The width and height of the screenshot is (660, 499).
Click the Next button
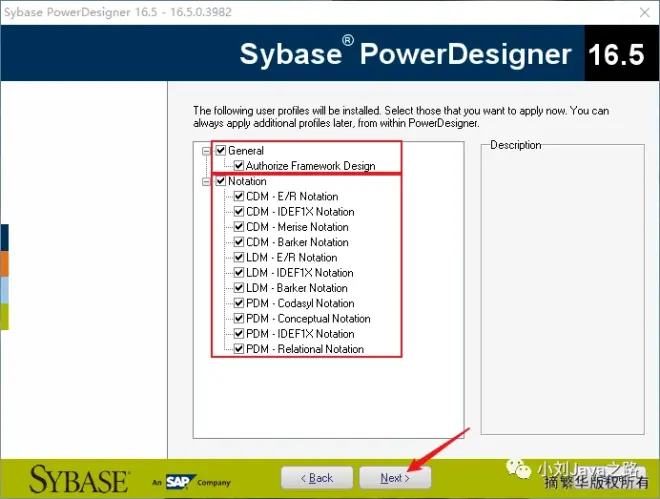click(x=395, y=478)
